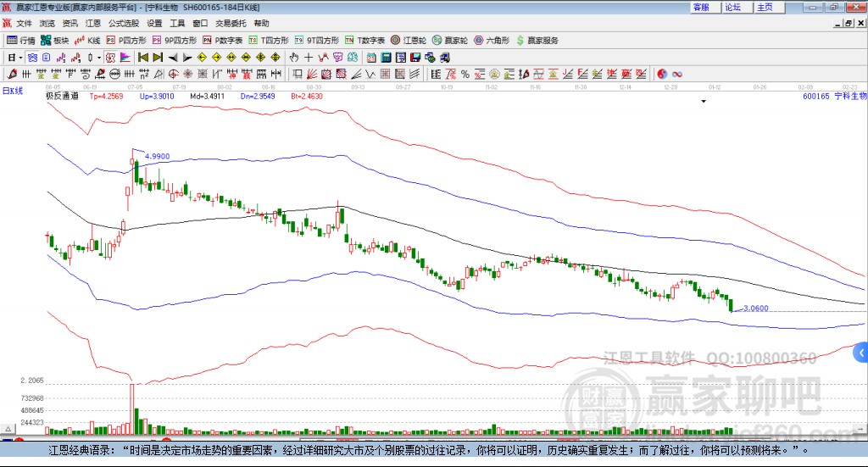Switch to the K线 candlestick chart
The image size is (868, 467).
(x=87, y=41)
